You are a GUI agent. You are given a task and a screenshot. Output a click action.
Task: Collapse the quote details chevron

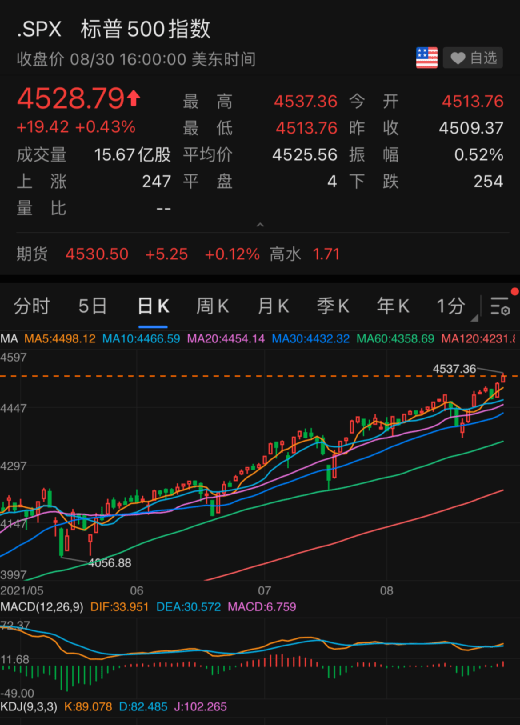[260, 225]
